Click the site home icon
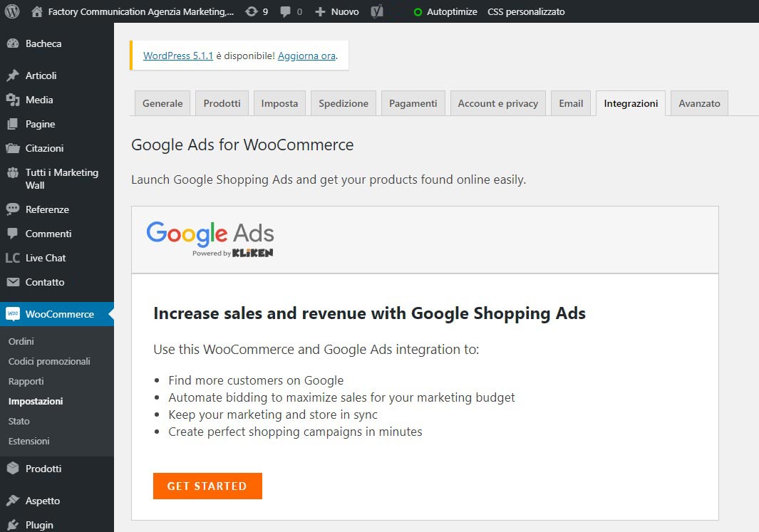Screen dimensions: 759x532 coord(37,11)
